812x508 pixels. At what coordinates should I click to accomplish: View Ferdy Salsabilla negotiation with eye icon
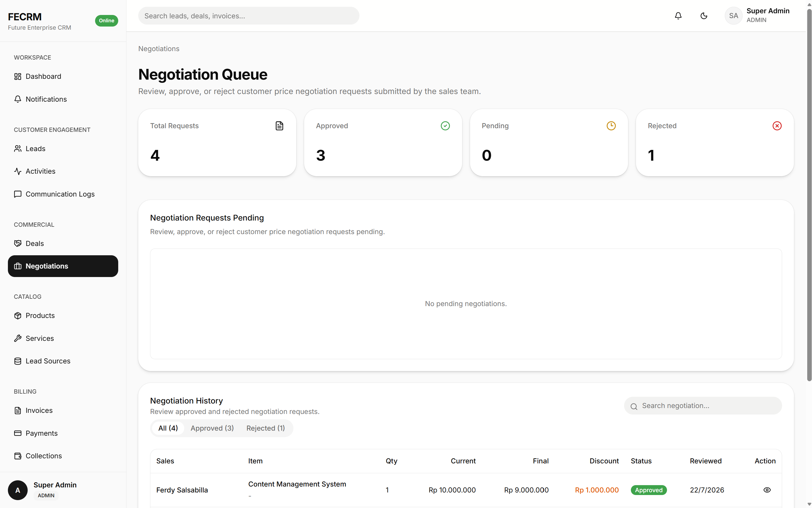[x=767, y=490]
